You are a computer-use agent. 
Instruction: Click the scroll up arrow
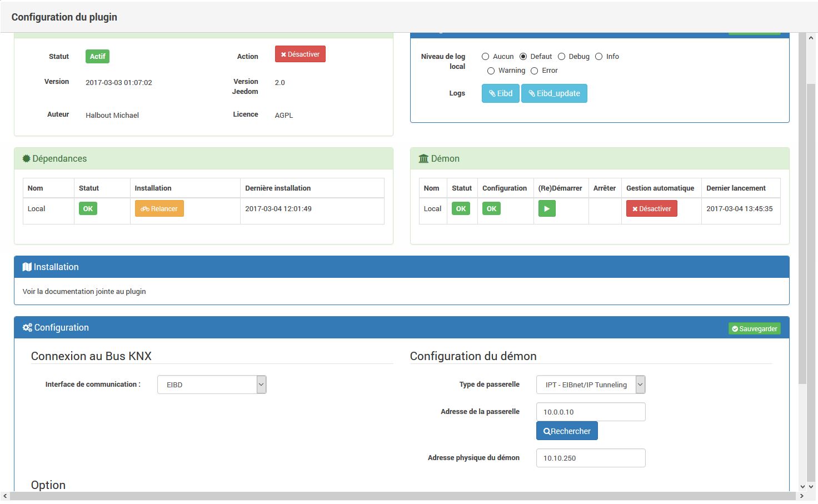click(811, 38)
